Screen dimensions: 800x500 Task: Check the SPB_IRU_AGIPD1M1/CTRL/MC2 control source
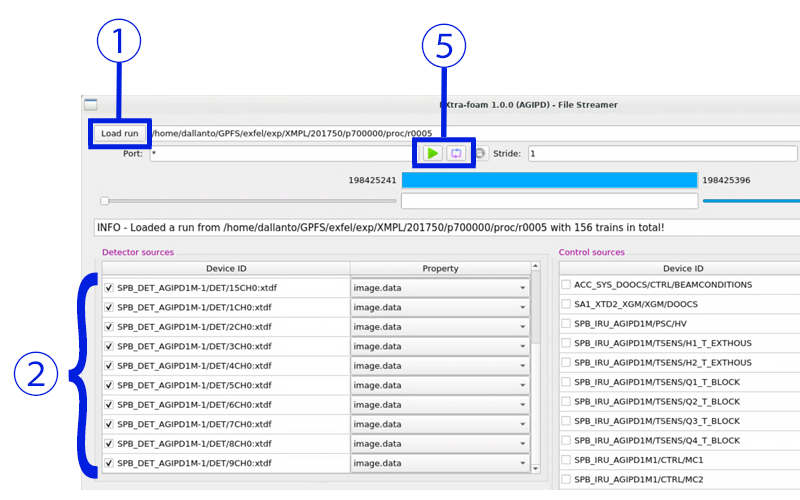pyautogui.click(x=566, y=479)
